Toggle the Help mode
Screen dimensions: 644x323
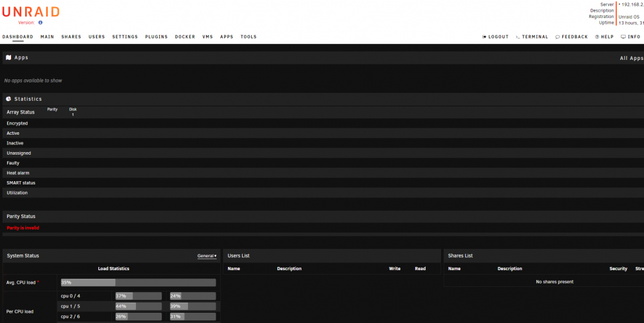point(604,37)
